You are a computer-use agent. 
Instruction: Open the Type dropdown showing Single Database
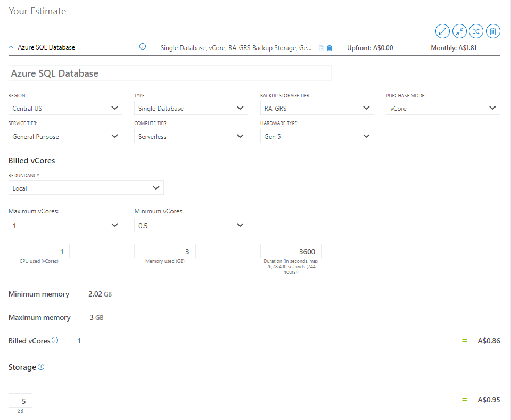pos(191,108)
